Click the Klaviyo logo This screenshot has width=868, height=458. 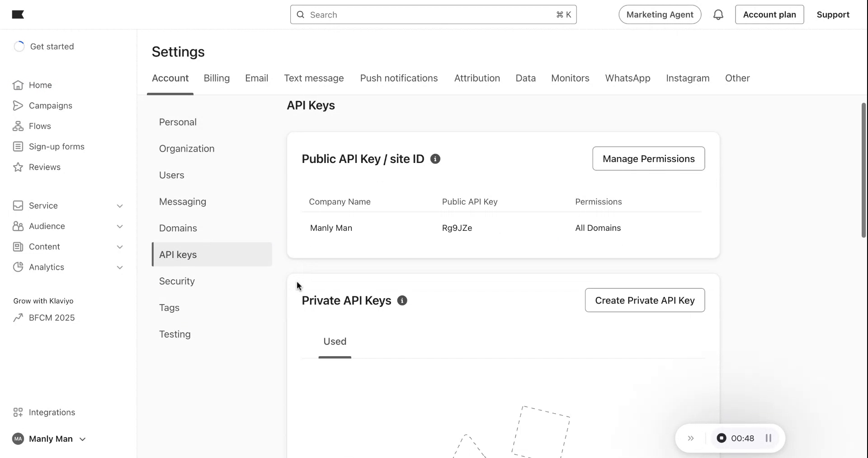18,14
